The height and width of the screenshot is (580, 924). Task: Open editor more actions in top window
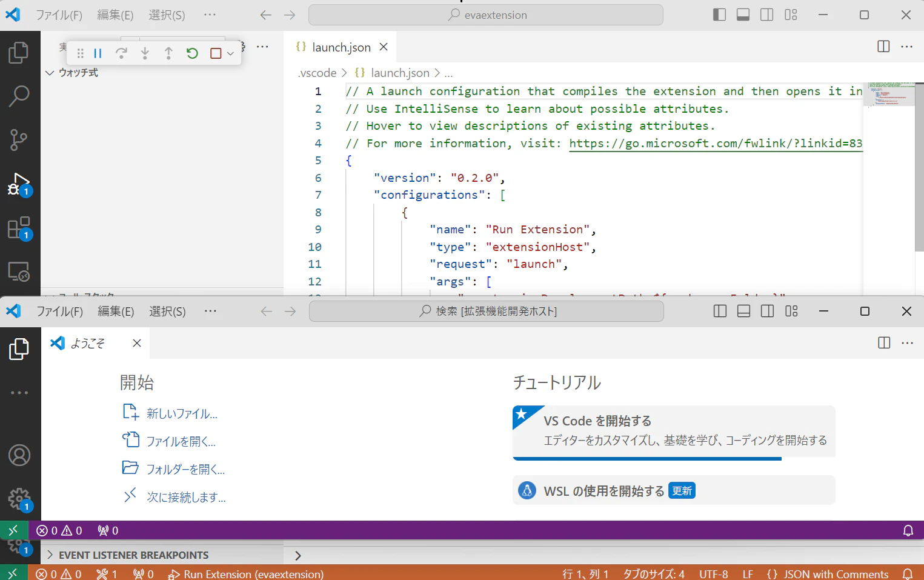(906, 47)
